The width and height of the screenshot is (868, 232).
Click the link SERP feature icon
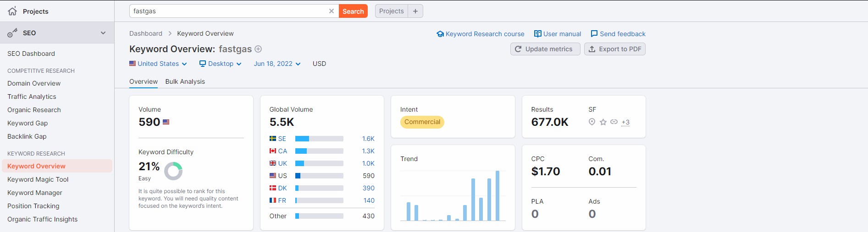614,122
